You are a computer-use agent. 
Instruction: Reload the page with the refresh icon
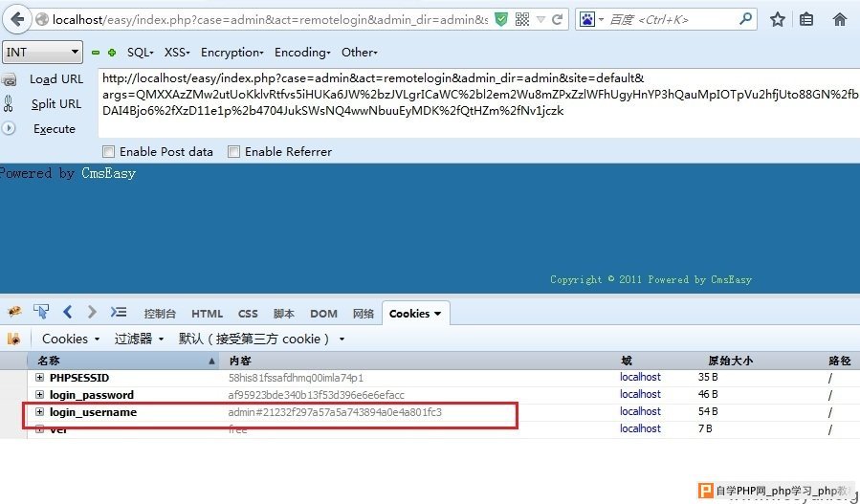tap(558, 20)
